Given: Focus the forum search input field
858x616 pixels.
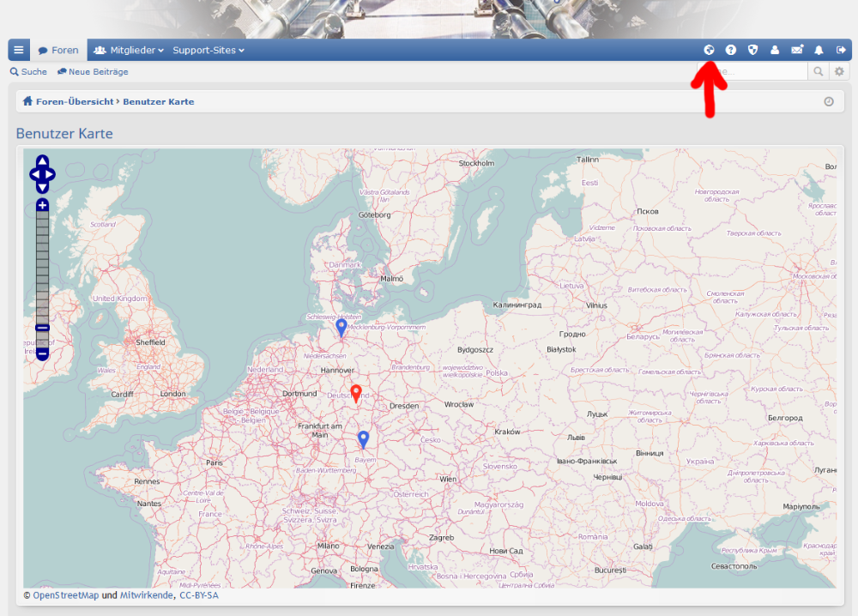Looking at the screenshot, I should pos(752,71).
